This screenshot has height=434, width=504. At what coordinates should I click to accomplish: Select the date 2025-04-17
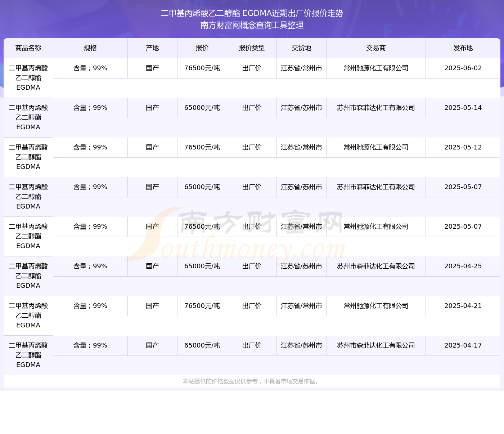(463, 345)
